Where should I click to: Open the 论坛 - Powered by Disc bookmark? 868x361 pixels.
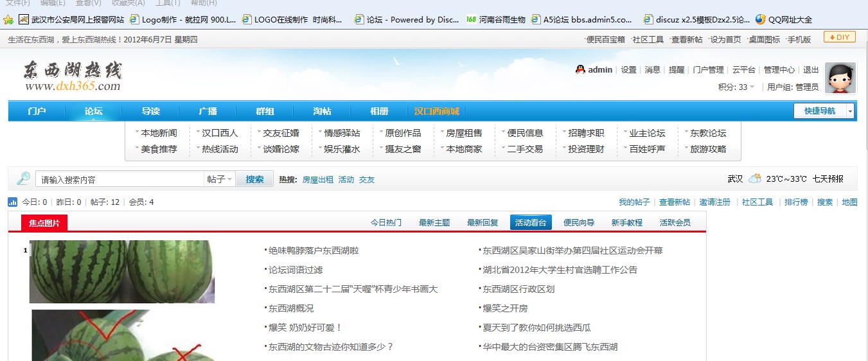click(407, 19)
